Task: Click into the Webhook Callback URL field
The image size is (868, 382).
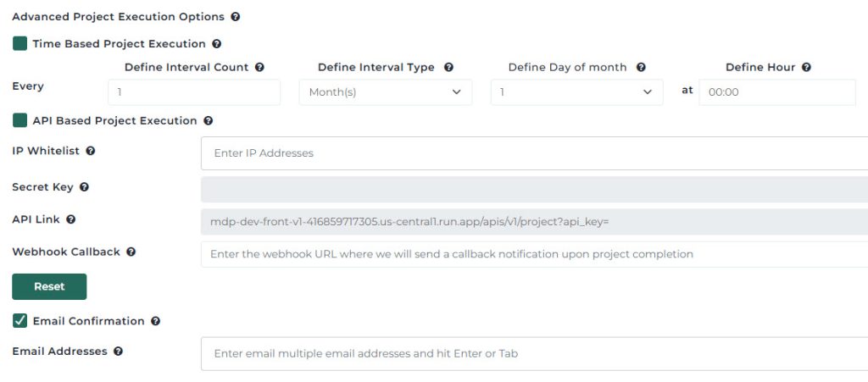Action: (534, 254)
